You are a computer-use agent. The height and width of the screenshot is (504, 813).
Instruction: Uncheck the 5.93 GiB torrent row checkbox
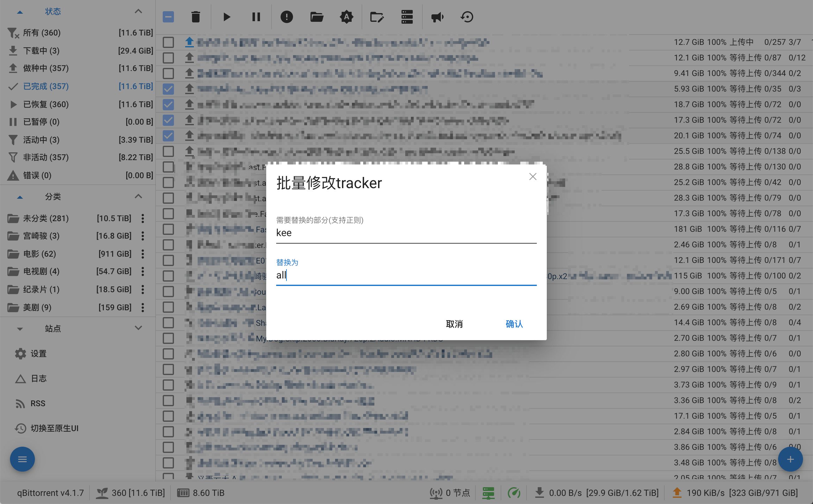point(168,89)
